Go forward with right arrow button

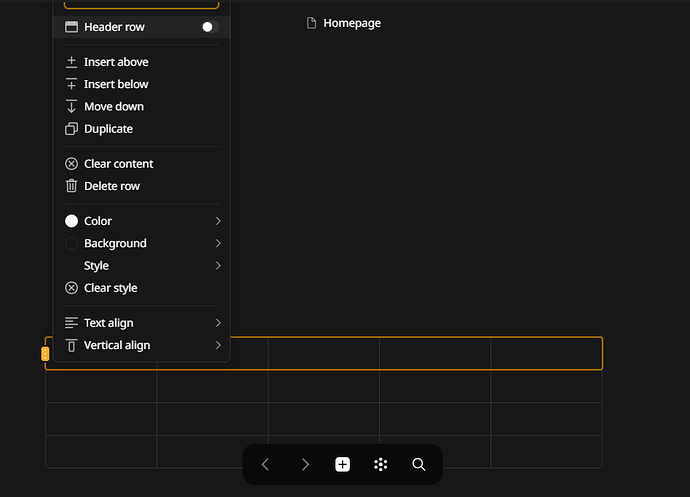coord(305,464)
